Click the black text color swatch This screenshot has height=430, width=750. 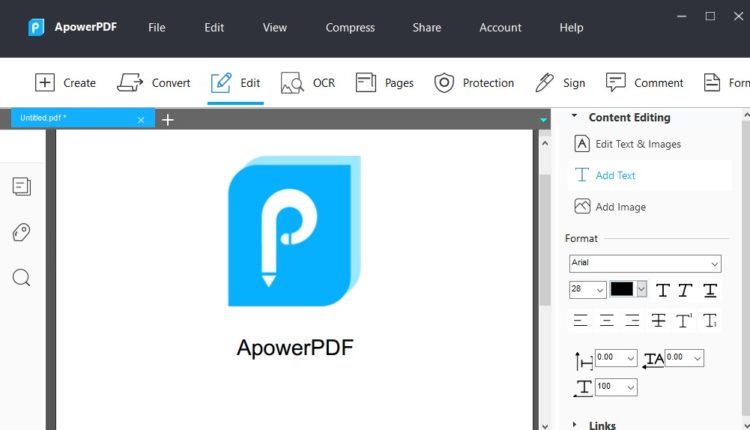pos(622,289)
